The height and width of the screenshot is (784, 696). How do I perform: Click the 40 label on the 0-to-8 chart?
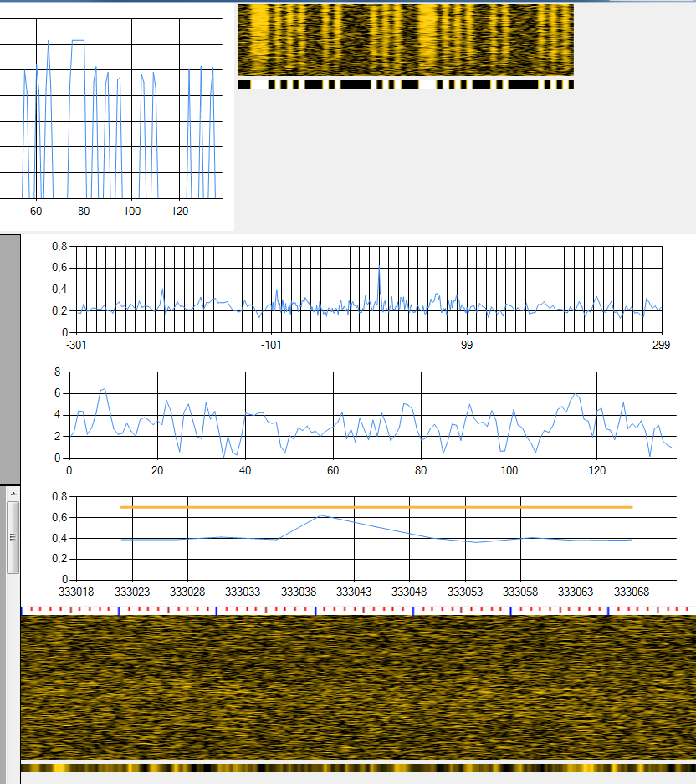pyautogui.click(x=245, y=470)
